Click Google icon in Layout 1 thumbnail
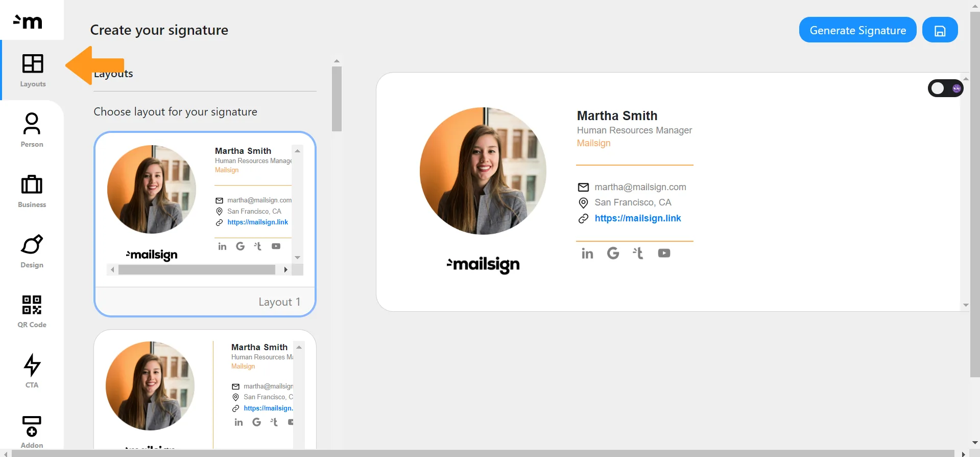Screen dimensions: 980x457 tap(240, 246)
